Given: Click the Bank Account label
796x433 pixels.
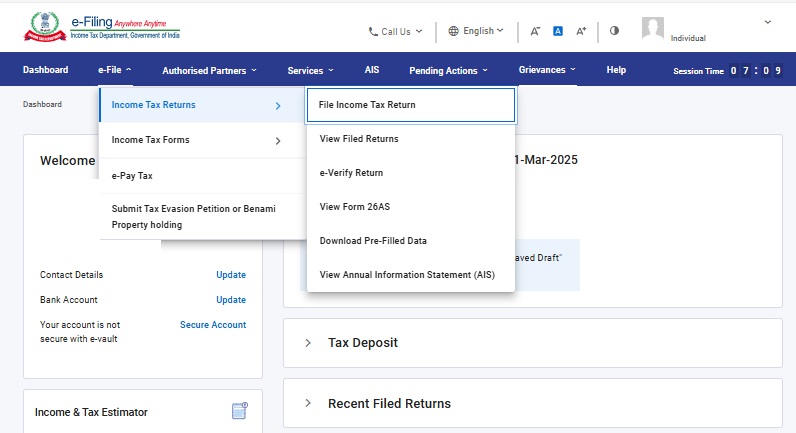Looking at the screenshot, I should click(69, 300).
